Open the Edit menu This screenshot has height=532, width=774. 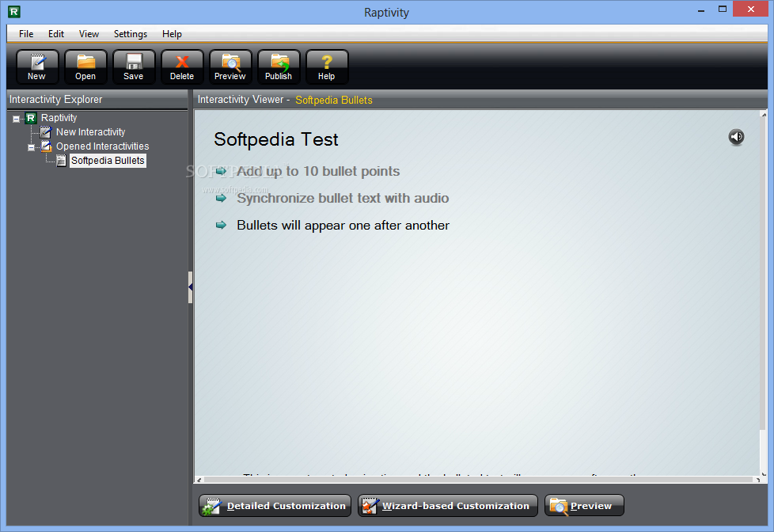pos(55,34)
